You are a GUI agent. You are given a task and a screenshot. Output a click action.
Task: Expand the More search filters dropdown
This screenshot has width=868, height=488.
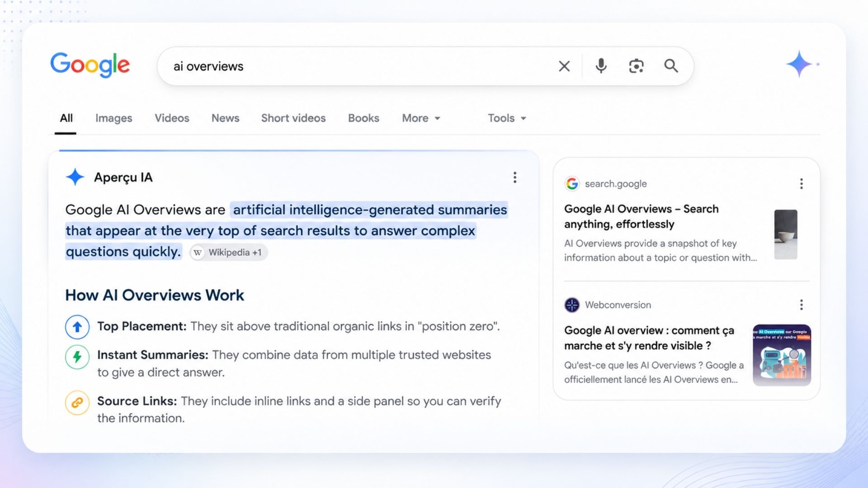tap(421, 118)
